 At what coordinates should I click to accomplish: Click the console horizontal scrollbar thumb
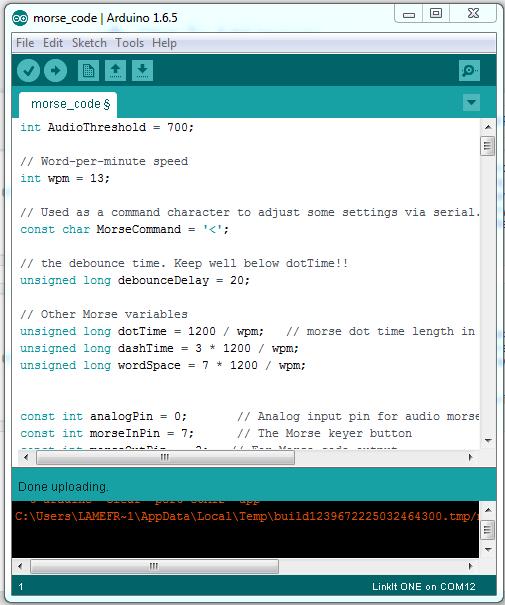pyautogui.click(x=154, y=566)
